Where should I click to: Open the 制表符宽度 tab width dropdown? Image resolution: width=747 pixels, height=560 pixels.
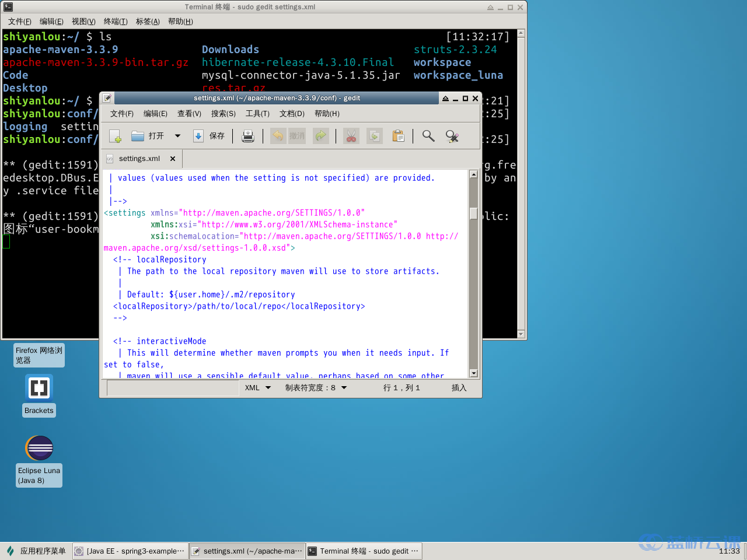[x=316, y=388]
